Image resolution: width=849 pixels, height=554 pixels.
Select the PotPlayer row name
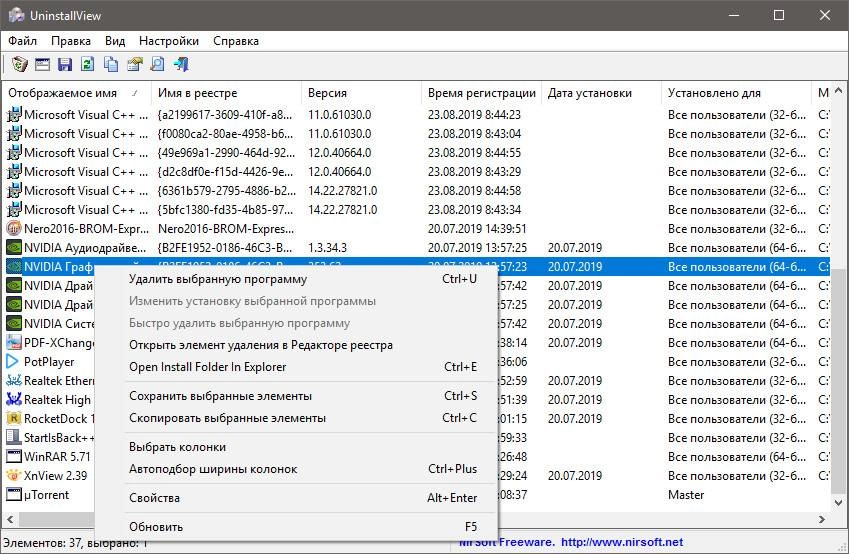click(x=49, y=362)
